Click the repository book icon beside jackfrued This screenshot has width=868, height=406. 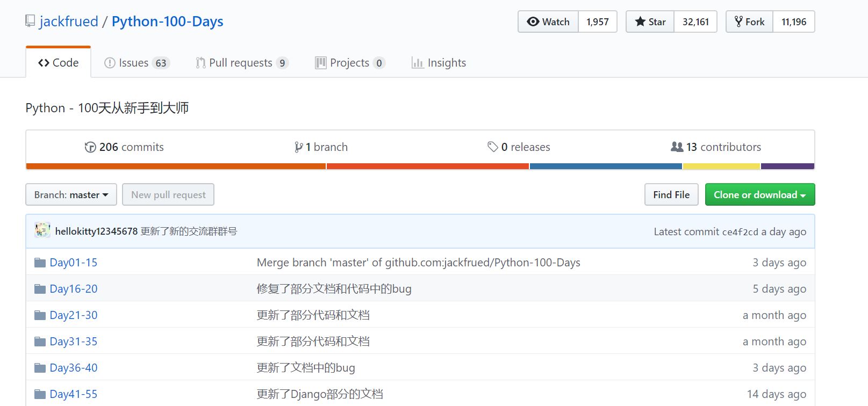coord(30,21)
